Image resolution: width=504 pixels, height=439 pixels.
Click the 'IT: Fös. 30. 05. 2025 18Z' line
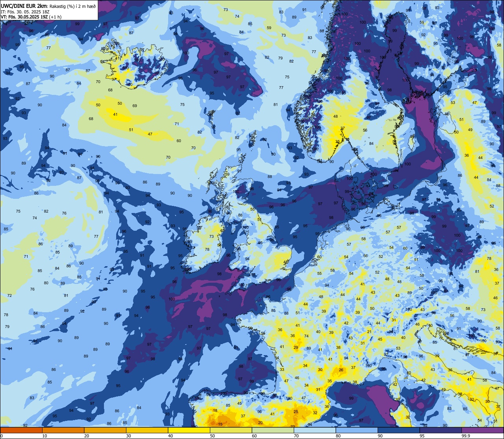pos(25,12)
